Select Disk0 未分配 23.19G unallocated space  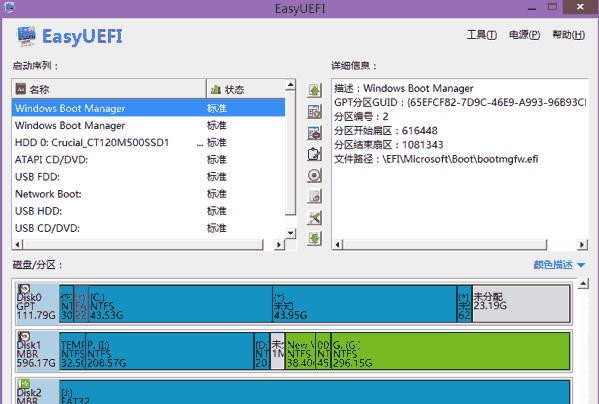click(521, 304)
